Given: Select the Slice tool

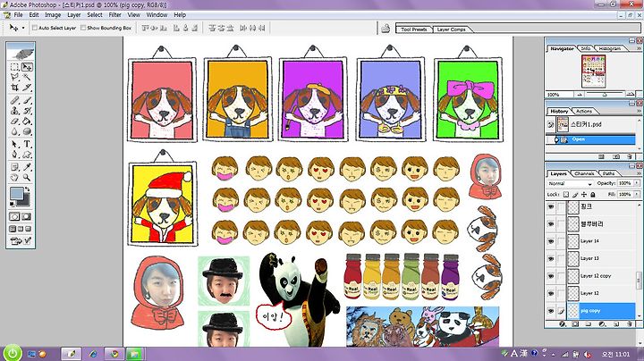Looking at the screenshot, I should tap(27, 88).
